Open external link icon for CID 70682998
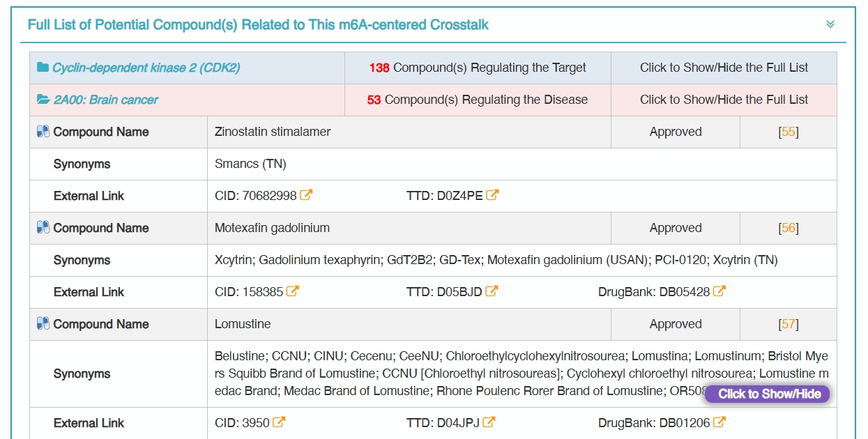 pos(306,196)
